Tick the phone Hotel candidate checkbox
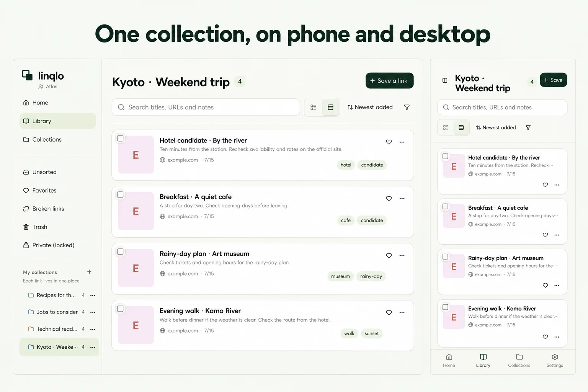This screenshot has width=588, height=392. point(445,156)
